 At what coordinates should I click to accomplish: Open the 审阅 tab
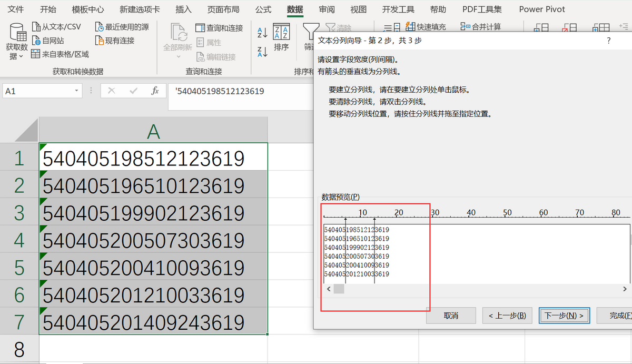pyautogui.click(x=327, y=9)
